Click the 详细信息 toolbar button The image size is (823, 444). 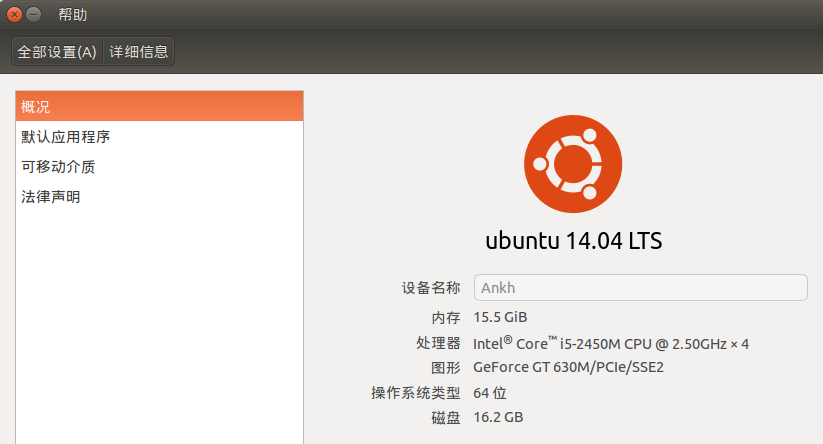click(139, 51)
